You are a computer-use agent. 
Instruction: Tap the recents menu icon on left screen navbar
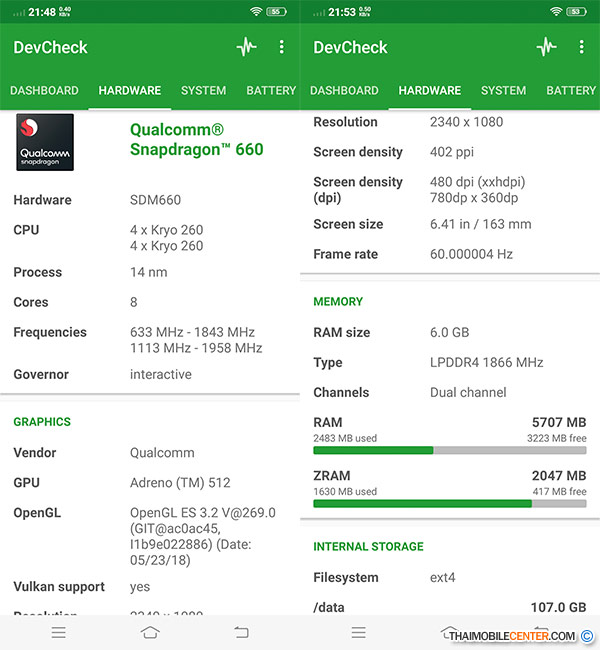click(x=59, y=632)
